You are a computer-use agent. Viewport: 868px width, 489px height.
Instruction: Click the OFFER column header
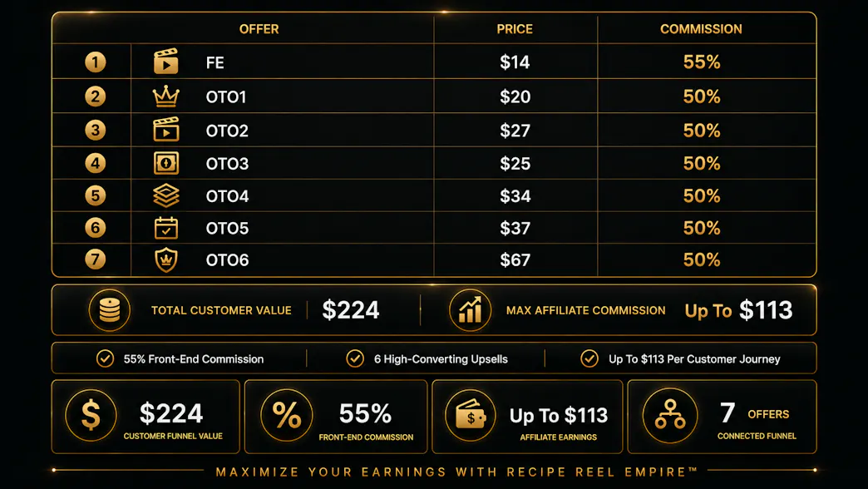[x=259, y=29]
